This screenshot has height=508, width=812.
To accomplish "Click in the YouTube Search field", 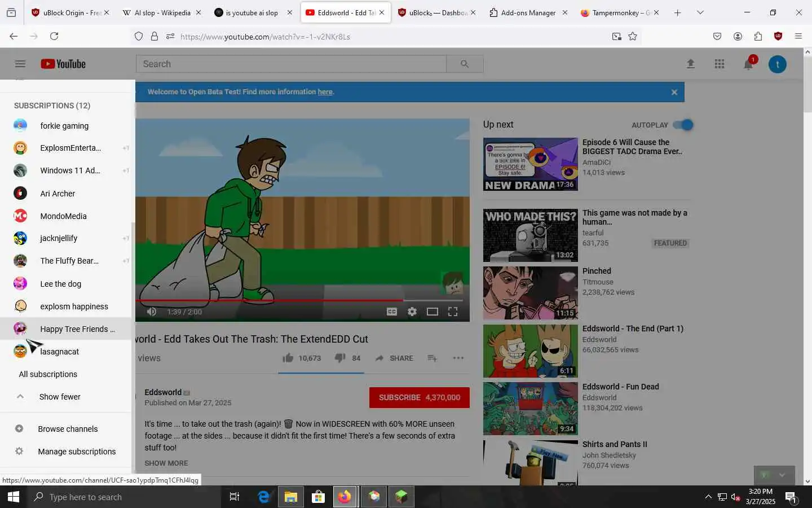I will coord(291,64).
